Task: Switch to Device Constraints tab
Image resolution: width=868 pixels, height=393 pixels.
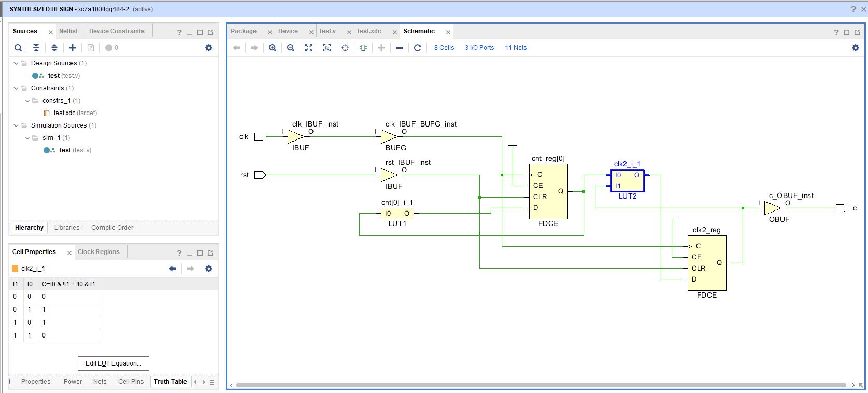Action: (117, 31)
